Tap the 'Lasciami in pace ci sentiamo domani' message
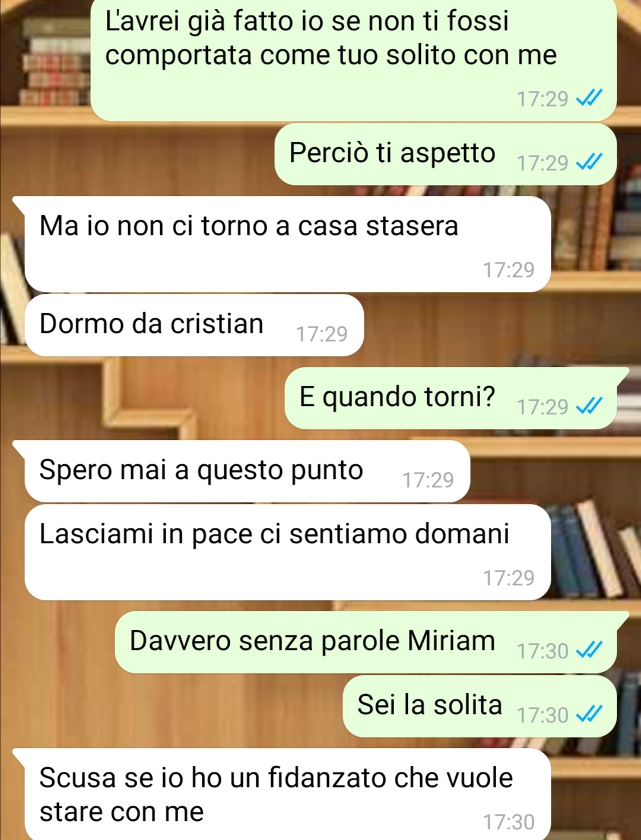This screenshot has width=641, height=840. coord(288,552)
